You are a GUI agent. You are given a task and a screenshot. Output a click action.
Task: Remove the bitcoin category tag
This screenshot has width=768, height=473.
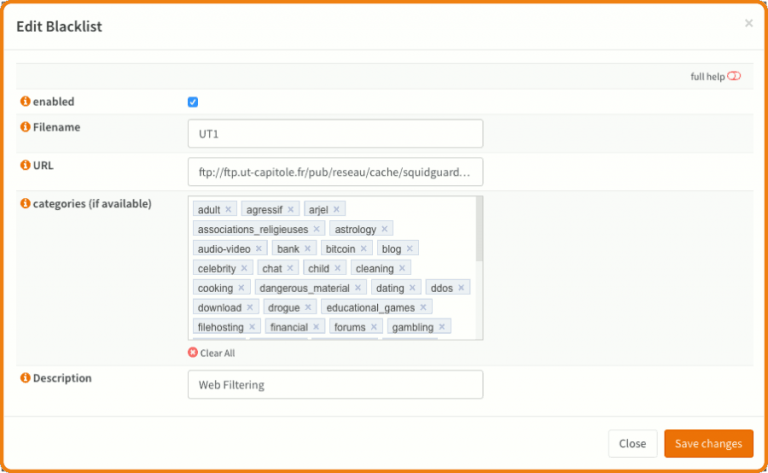[x=364, y=249]
